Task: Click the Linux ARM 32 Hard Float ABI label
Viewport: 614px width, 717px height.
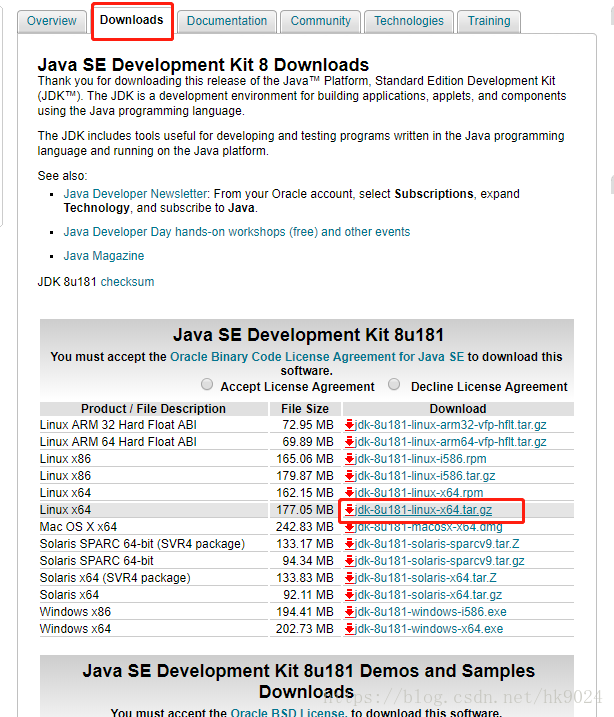Action: pyautogui.click(x=118, y=425)
